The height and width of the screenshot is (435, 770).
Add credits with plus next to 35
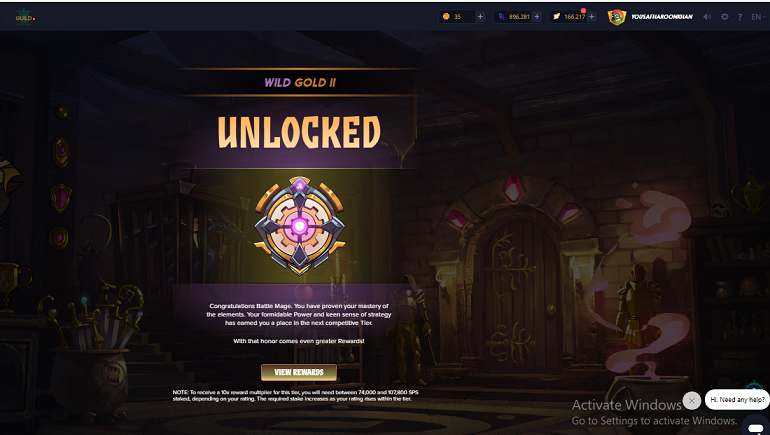click(x=480, y=17)
